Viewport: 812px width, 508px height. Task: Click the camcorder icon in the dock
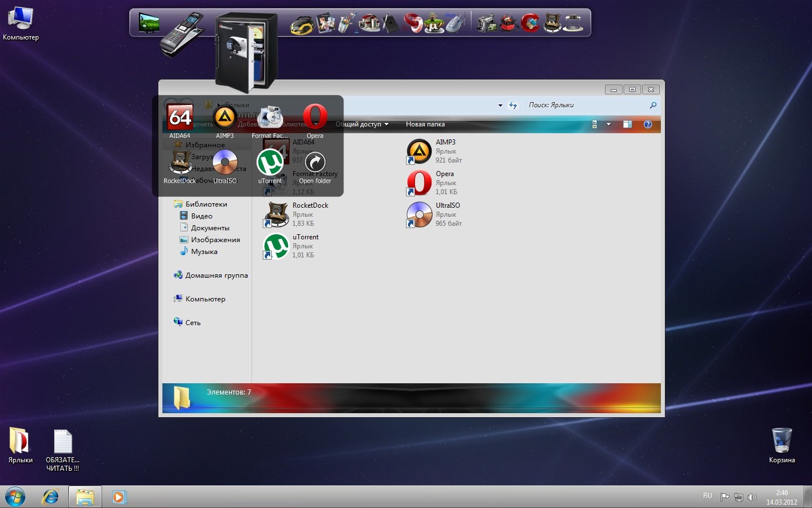pos(487,23)
